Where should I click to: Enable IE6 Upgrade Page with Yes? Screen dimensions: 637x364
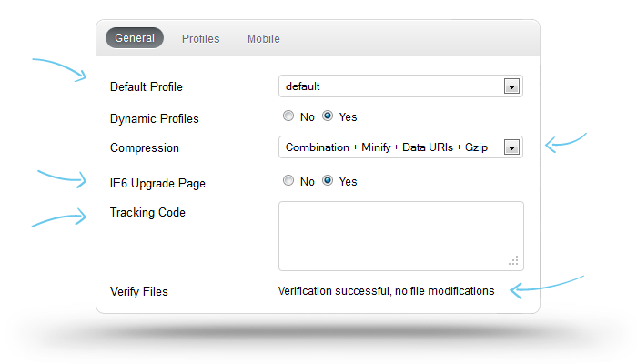click(x=328, y=181)
